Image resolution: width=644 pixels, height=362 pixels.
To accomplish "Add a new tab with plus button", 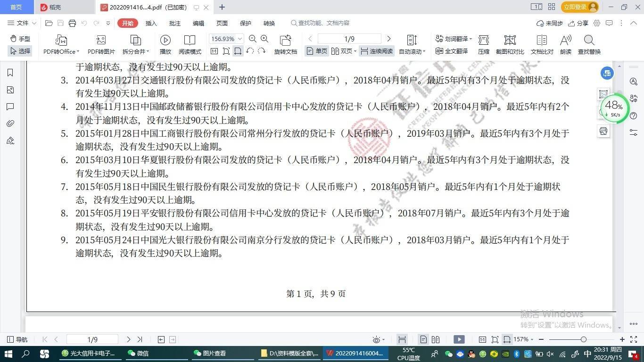I will 222,7.
